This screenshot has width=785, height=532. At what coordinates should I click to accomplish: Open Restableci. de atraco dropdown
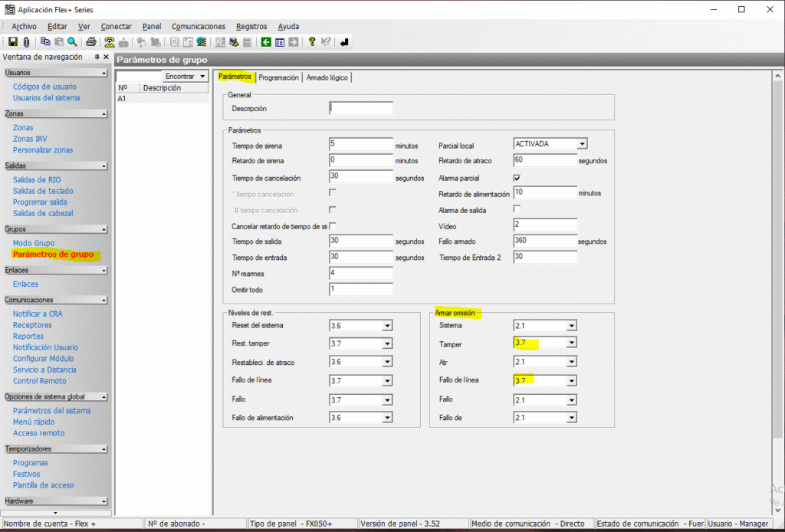[387, 363]
